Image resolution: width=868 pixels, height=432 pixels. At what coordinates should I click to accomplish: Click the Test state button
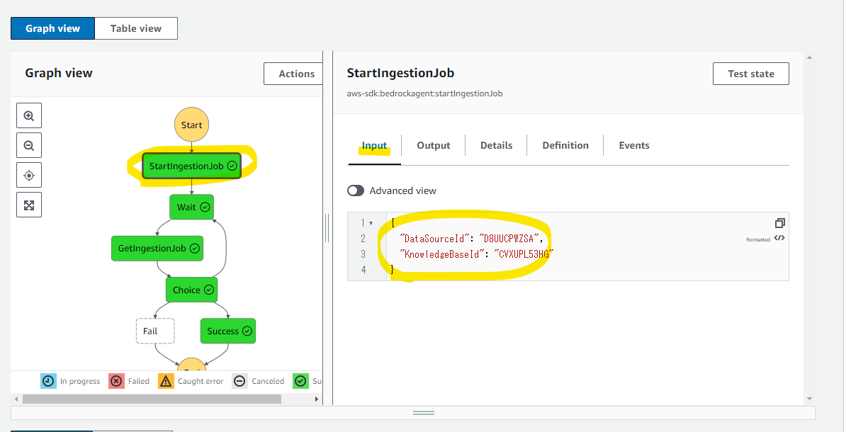tap(751, 74)
